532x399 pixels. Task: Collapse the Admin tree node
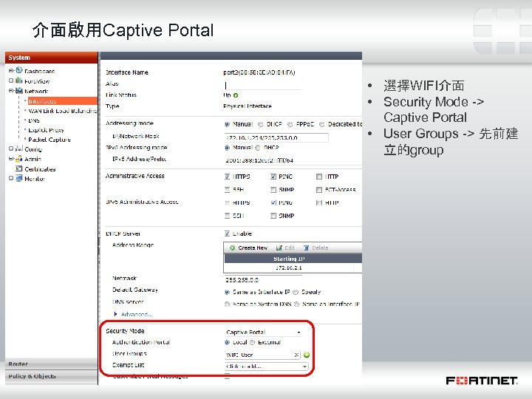pos(11,159)
